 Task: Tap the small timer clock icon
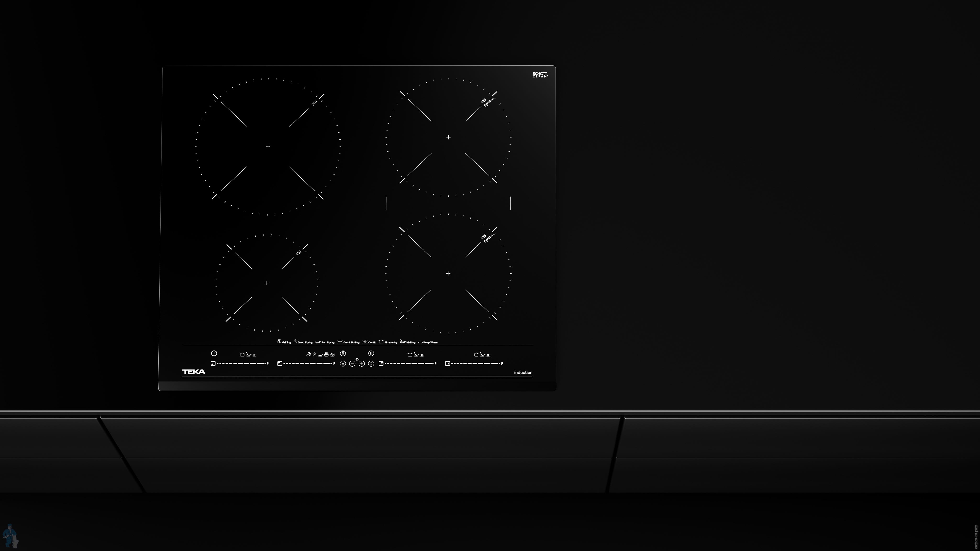point(357,360)
